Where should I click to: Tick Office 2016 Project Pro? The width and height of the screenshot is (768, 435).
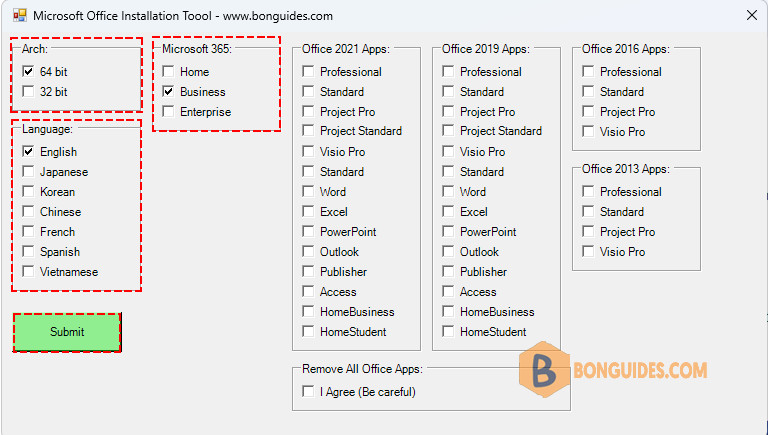[588, 112]
